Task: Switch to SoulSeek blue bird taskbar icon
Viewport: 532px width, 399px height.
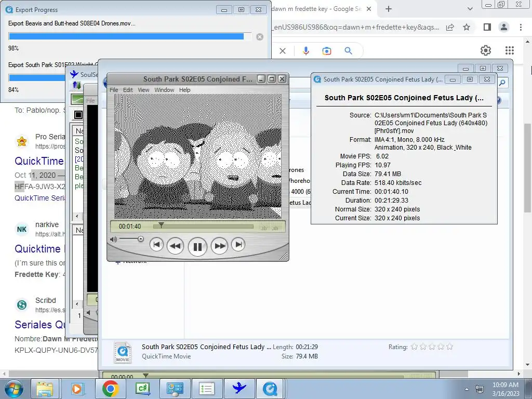Action: pyautogui.click(x=239, y=389)
